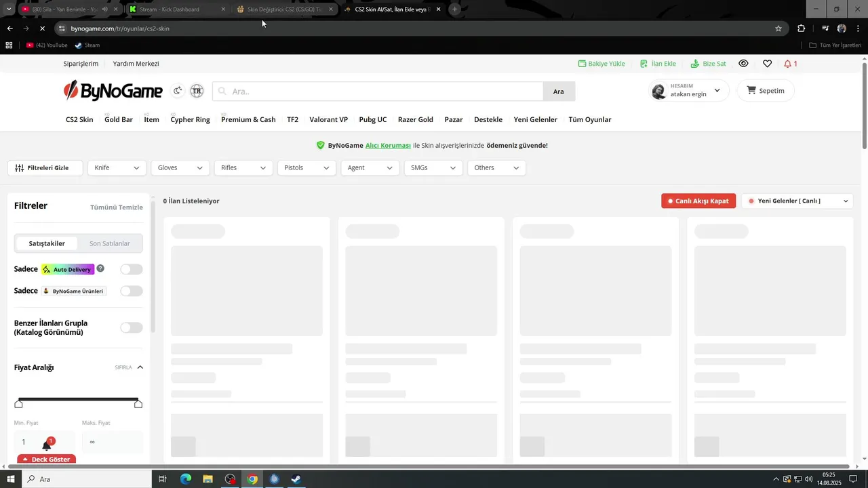Open the Chrome profile avatar
868x488 pixels.
842,28
